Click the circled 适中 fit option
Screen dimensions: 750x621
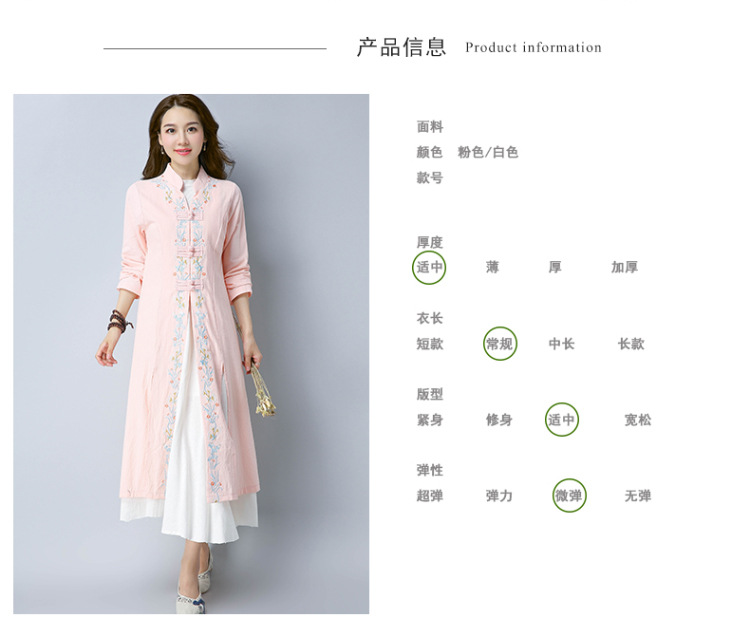[562, 420]
